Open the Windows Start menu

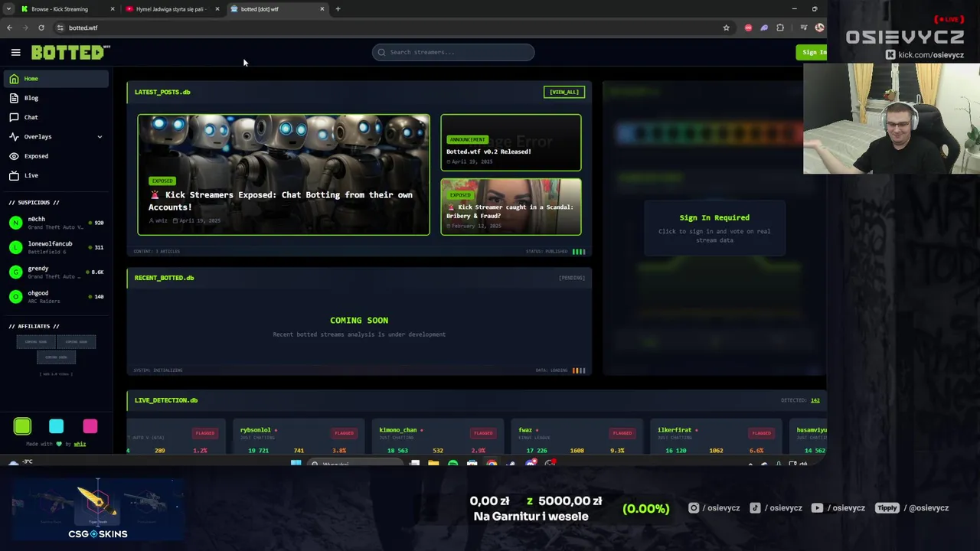[x=296, y=464]
